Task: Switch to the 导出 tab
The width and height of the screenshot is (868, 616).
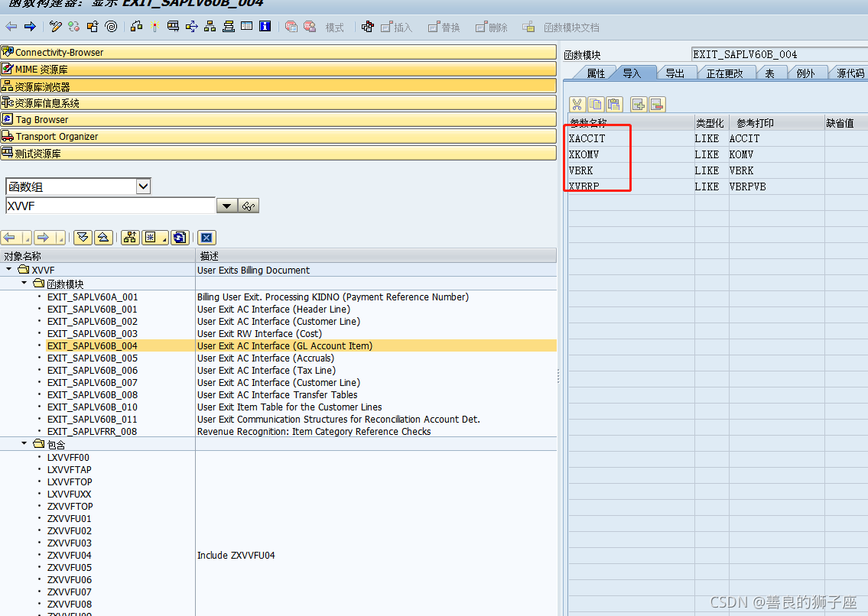Action: click(x=675, y=73)
